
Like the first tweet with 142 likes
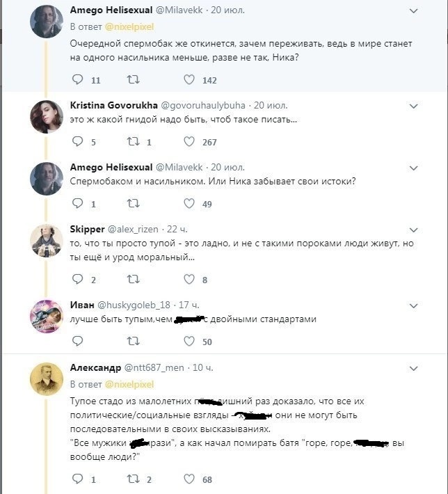(x=189, y=80)
